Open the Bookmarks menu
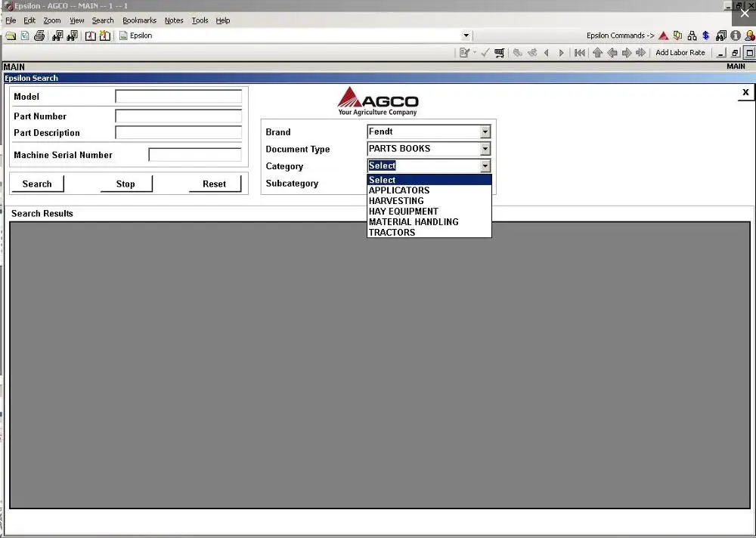The width and height of the screenshot is (756, 538). click(139, 20)
